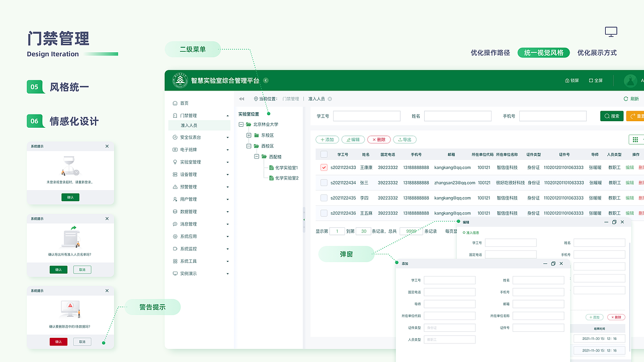Click the 全屏 fullscreen icon

pos(591,80)
